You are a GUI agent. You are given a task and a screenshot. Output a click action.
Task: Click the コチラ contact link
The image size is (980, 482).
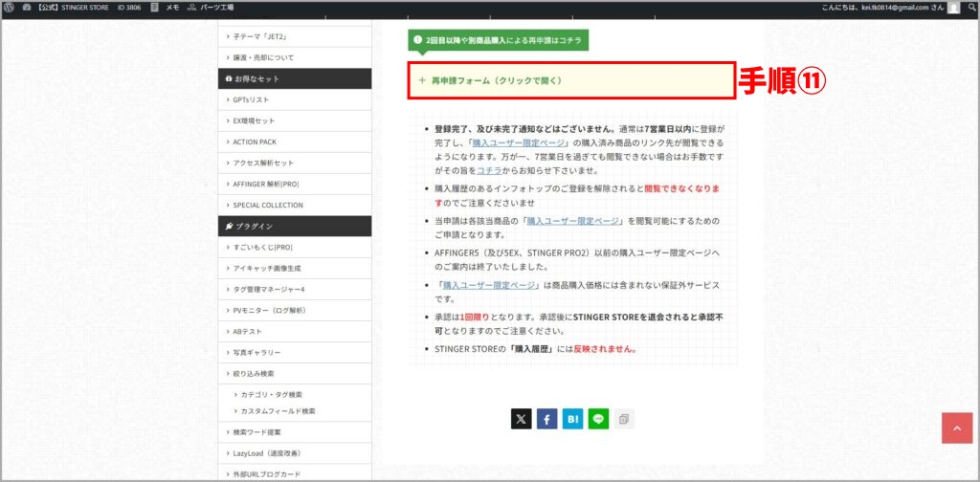(489, 170)
